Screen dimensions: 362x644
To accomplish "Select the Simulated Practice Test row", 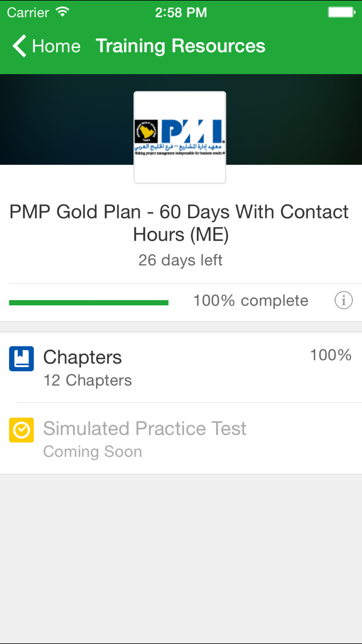I will click(x=181, y=438).
